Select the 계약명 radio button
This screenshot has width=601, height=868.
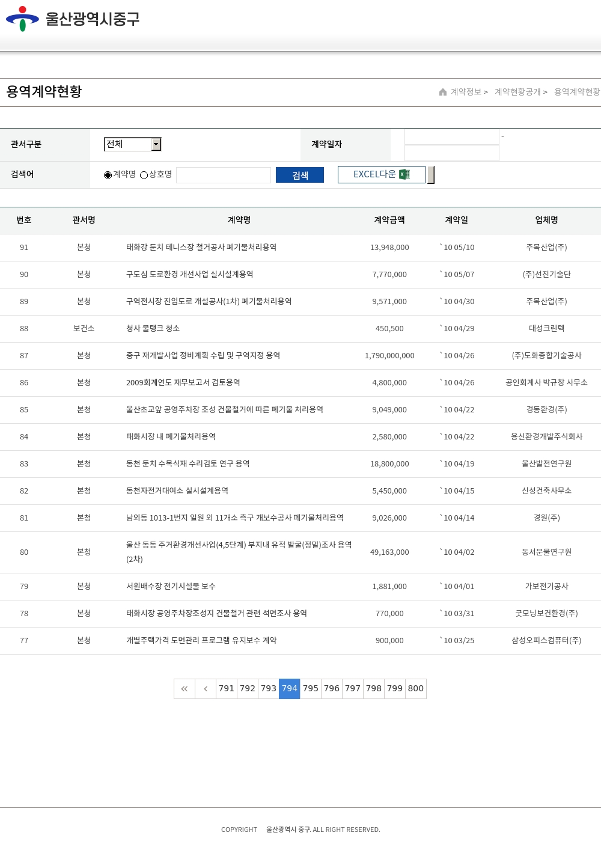tap(108, 175)
